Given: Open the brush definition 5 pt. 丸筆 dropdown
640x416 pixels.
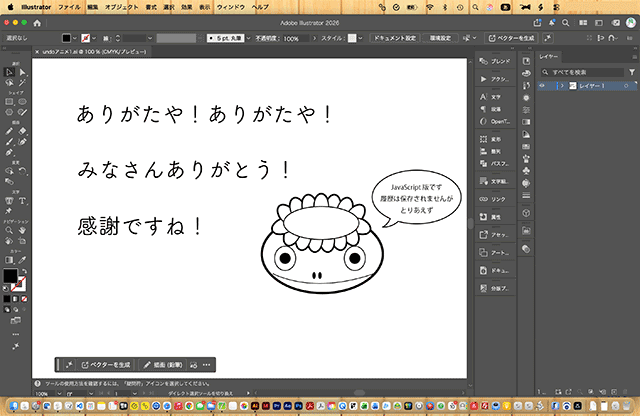Looking at the screenshot, I should coord(248,38).
